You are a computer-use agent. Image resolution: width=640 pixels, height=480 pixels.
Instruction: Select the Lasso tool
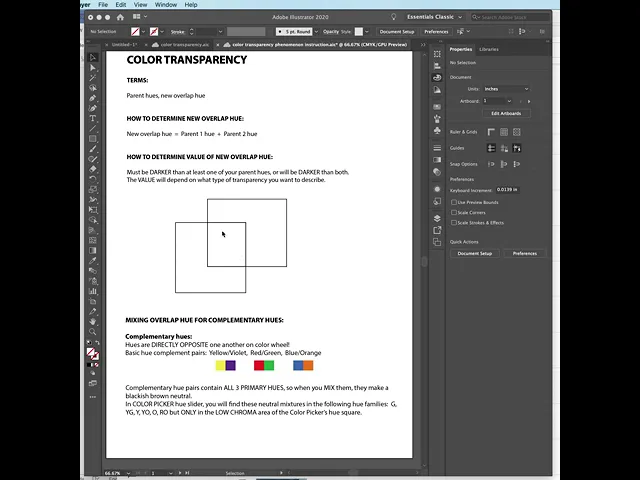tap(93, 88)
